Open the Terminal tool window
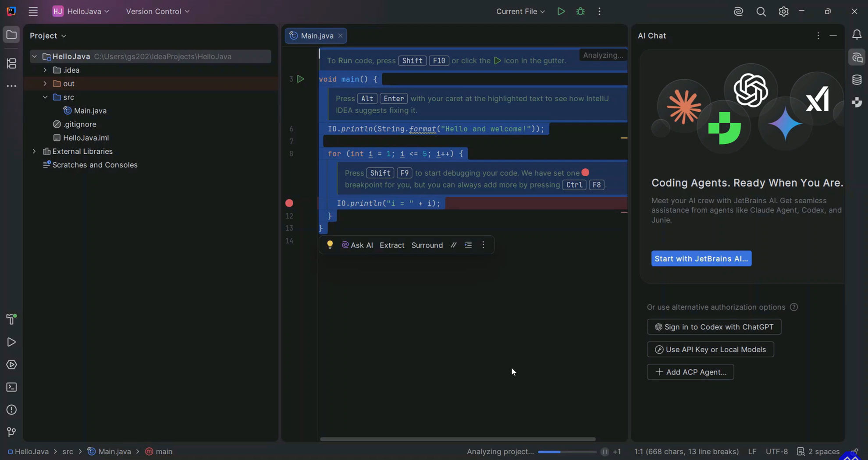868x460 pixels. coord(11,387)
